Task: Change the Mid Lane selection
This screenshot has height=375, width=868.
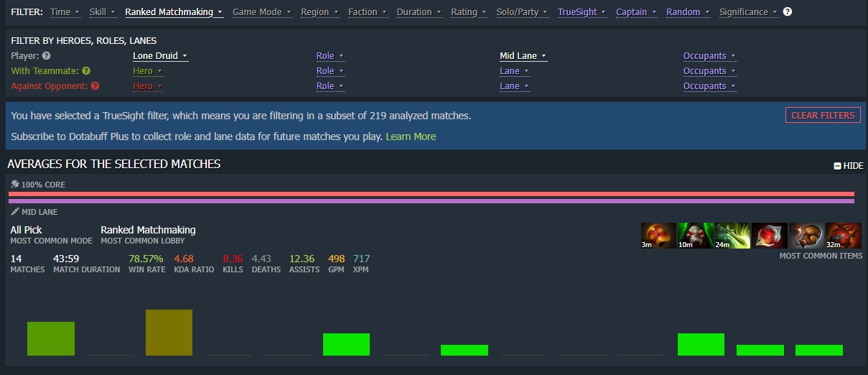Action: tap(523, 56)
